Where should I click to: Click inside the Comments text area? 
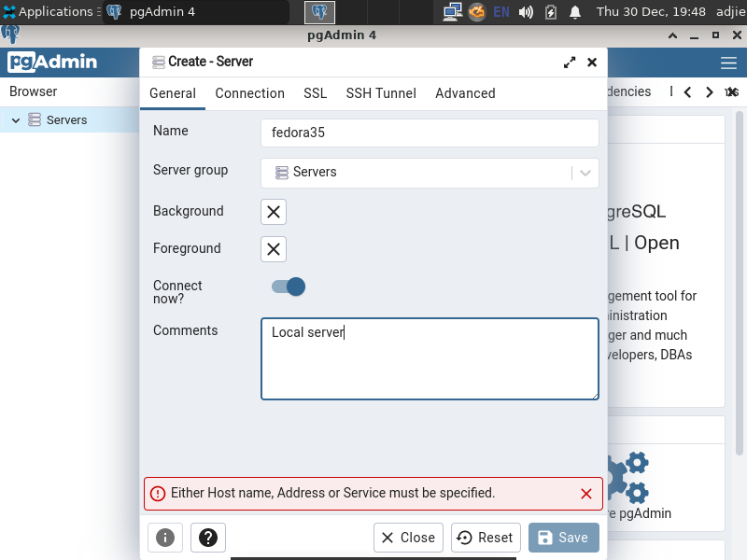point(430,358)
